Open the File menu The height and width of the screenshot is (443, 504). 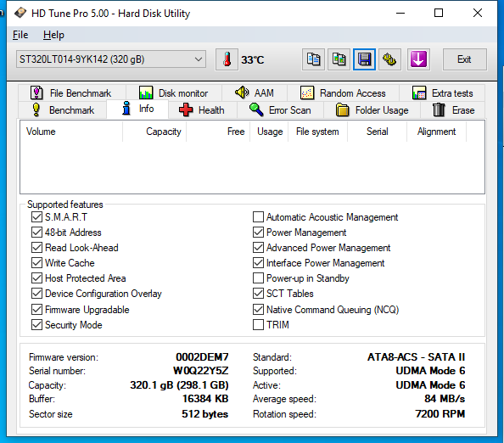click(x=20, y=35)
